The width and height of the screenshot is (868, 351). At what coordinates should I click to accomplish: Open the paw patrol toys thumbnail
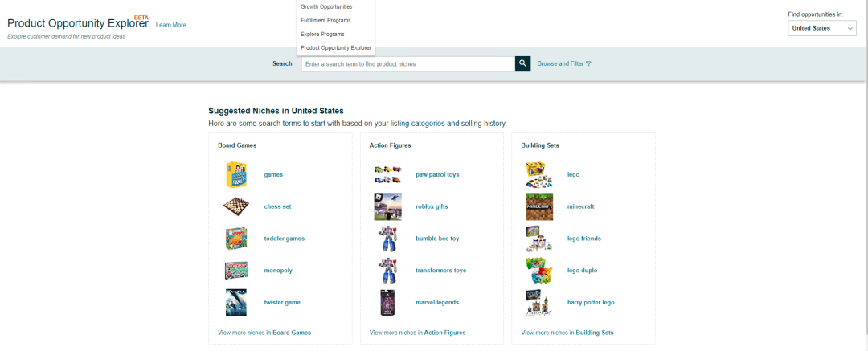pos(387,175)
